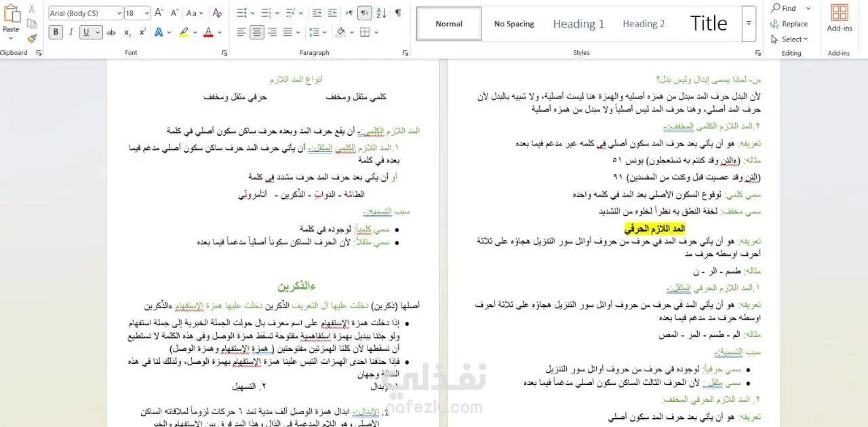
Task: Open the Font dialog launcher
Action: coord(224,52)
